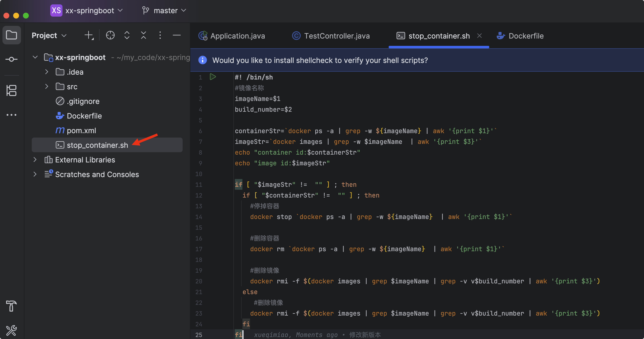The image size is (644, 339).
Task: Run script using green gutter arrow
Action: click(x=213, y=77)
